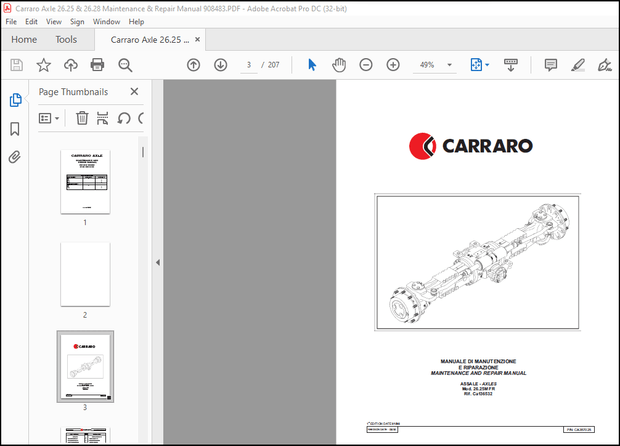Viewport: 620px width, 446px height.
Task: Switch to the Tools tab
Action: [66, 40]
